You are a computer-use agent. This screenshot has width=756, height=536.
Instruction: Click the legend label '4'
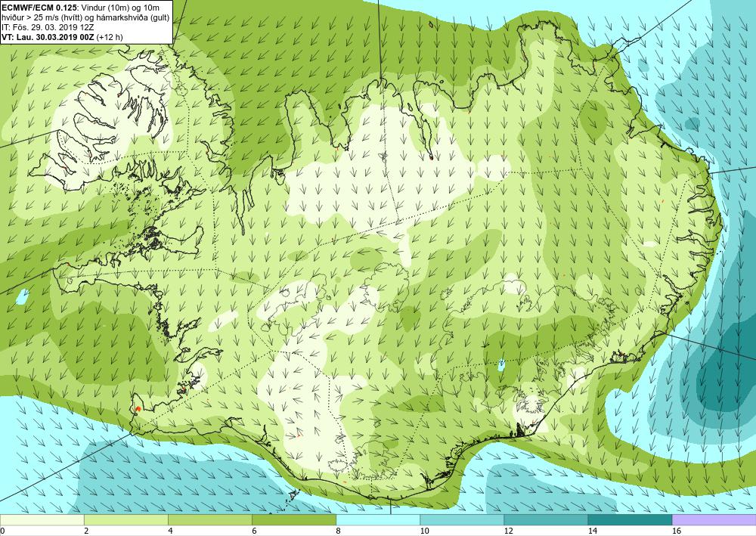pos(169,531)
